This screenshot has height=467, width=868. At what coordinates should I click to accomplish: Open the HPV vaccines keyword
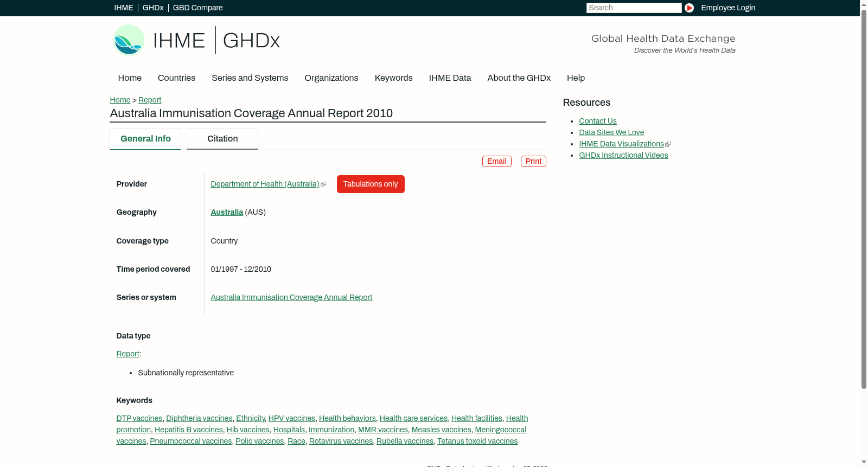(x=292, y=418)
